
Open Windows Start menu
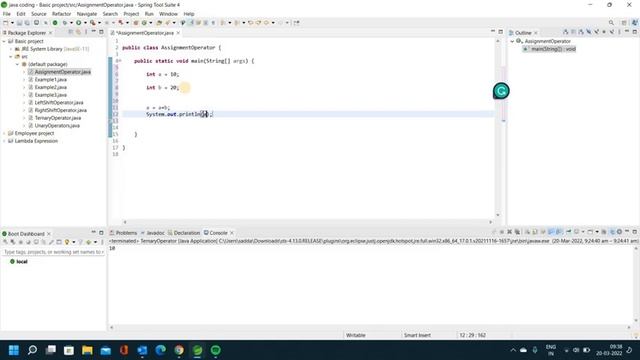(x=14, y=350)
